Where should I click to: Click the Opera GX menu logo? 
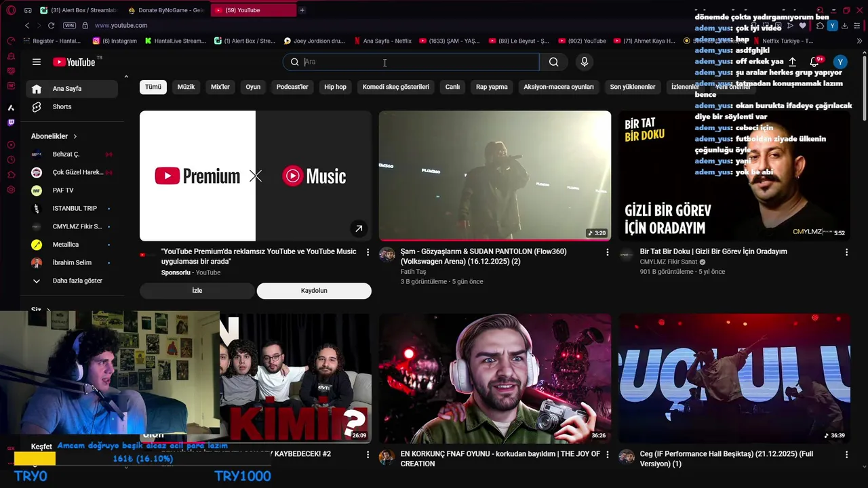(x=11, y=10)
